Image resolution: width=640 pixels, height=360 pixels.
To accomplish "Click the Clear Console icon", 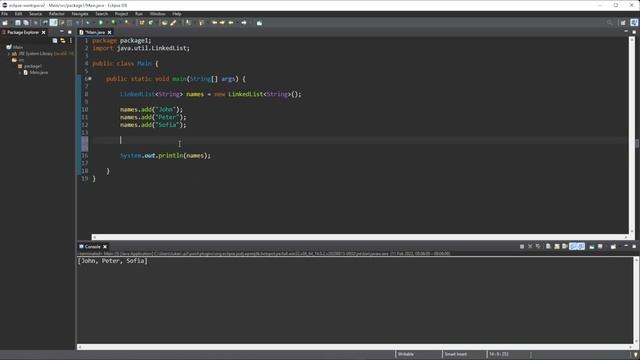I will click(x=548, y=247).
